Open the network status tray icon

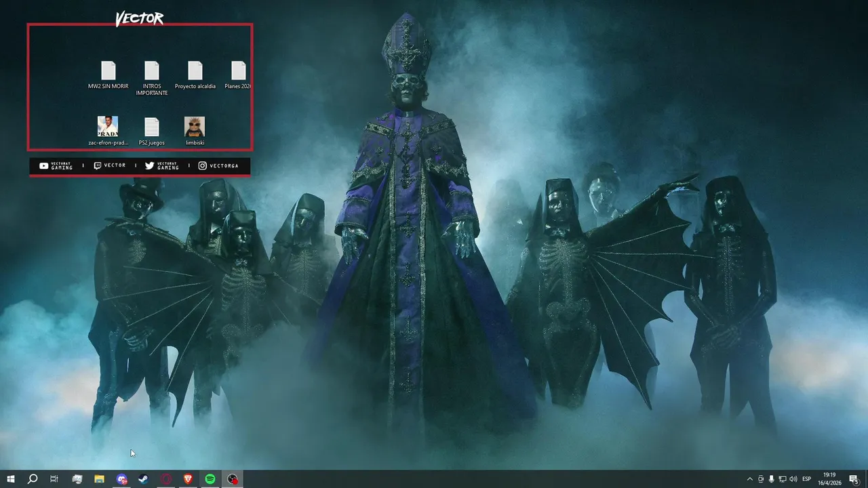(783, 479)
